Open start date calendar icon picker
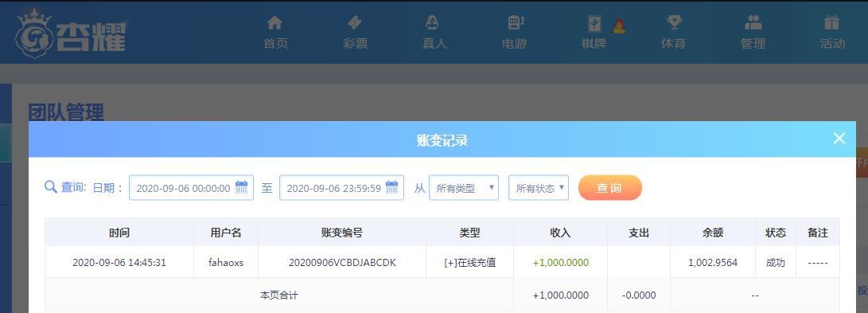Viewport: 868px width, 313px height. 241,187
